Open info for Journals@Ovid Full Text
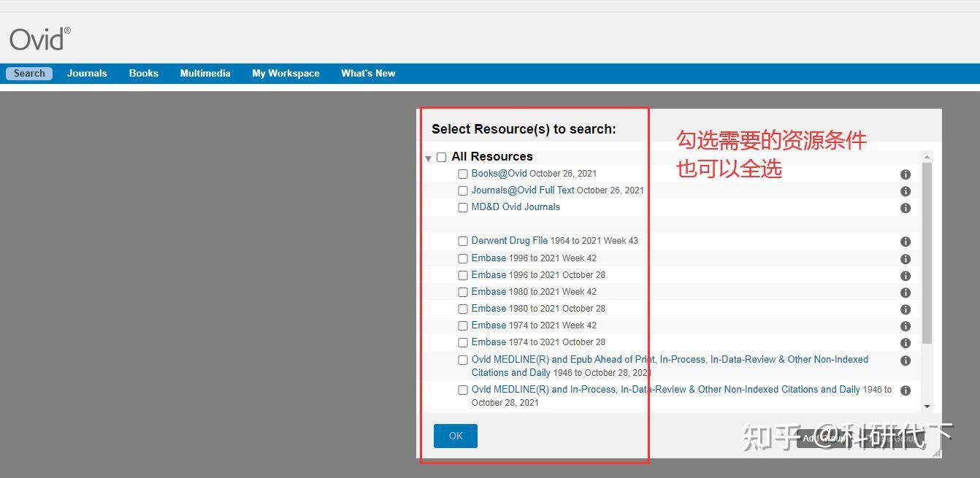This screenshot has height=478, width=980. pos(906,190)
